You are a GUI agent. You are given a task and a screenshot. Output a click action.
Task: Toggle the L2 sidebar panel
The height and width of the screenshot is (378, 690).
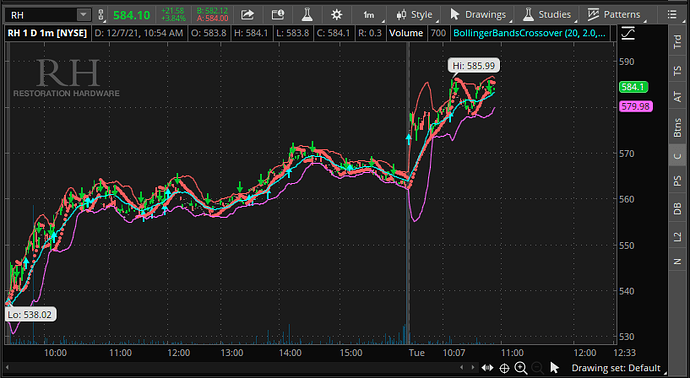(678, 237)
